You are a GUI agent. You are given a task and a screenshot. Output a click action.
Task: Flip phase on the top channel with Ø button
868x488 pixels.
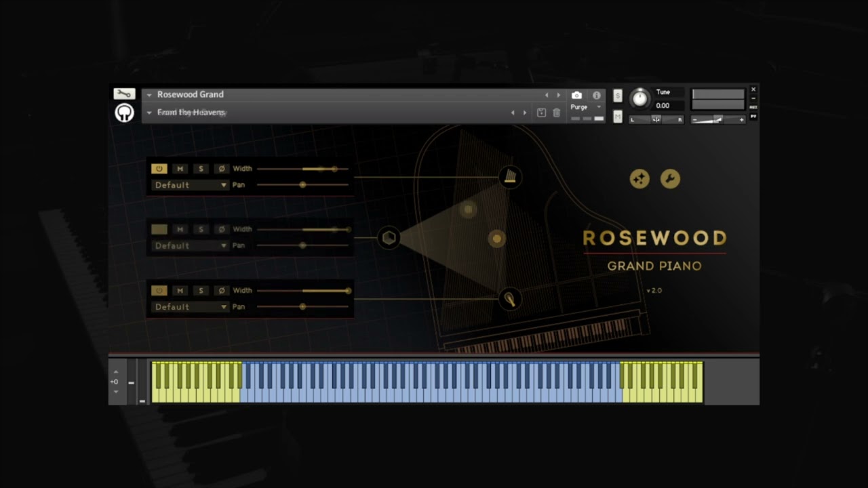[x=221, y=169]
